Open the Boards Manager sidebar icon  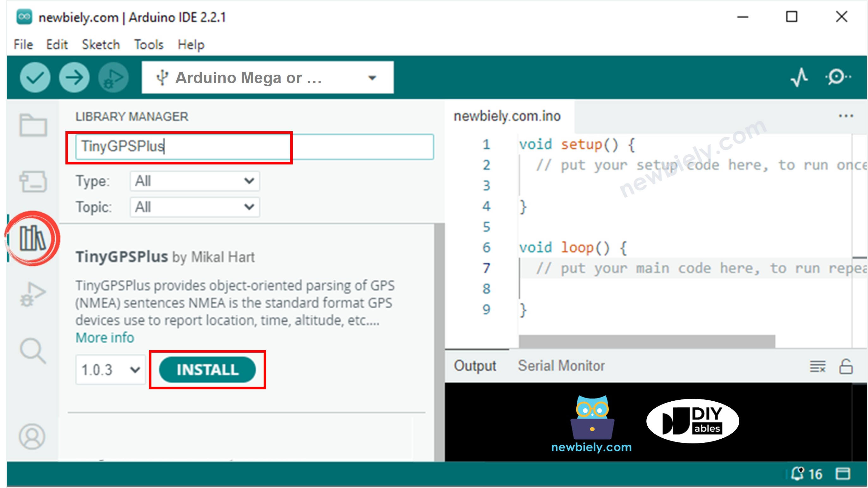(x=33, y=181)
